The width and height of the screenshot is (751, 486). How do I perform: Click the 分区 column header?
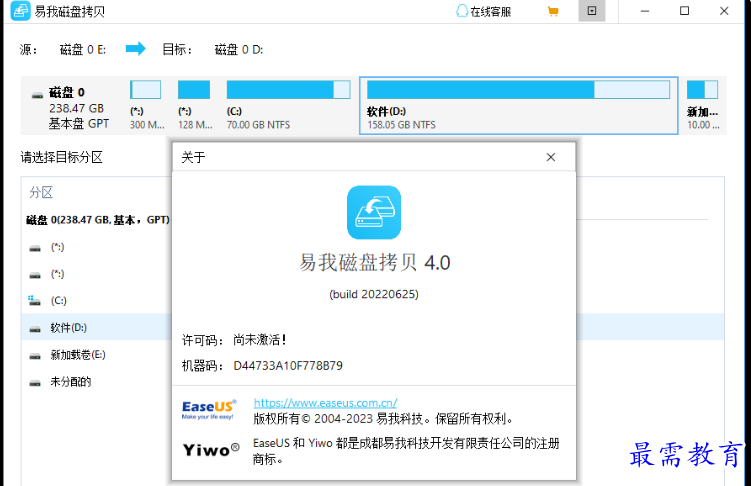click(x=41, y=192)
